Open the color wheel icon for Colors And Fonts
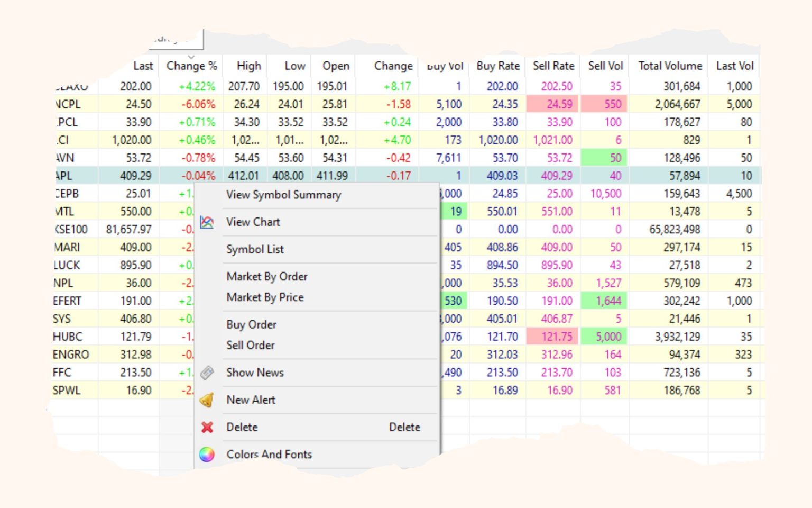The width and height of the screenshot is (812, 508). tap(207, 454)
